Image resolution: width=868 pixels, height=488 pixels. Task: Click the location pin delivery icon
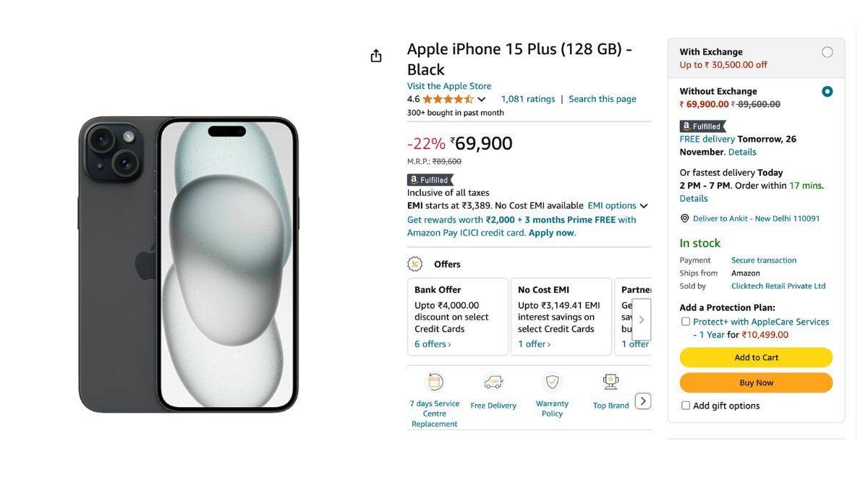(x=684, y=218)
